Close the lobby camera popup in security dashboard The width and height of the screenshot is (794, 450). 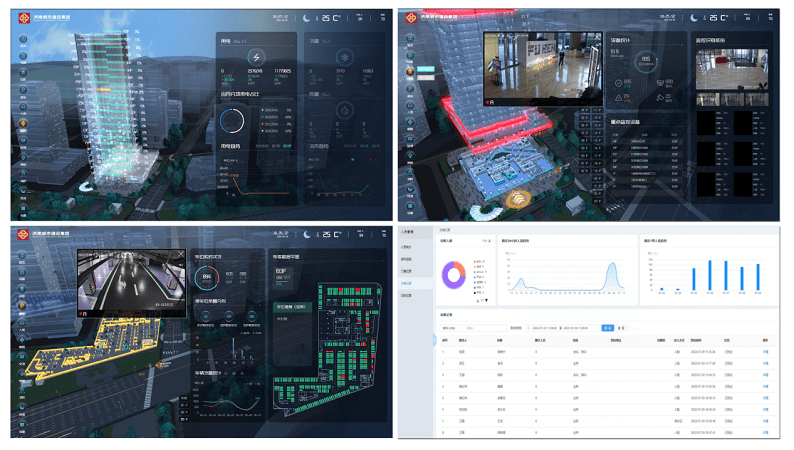pyautogui.click(x=597, y=37)
